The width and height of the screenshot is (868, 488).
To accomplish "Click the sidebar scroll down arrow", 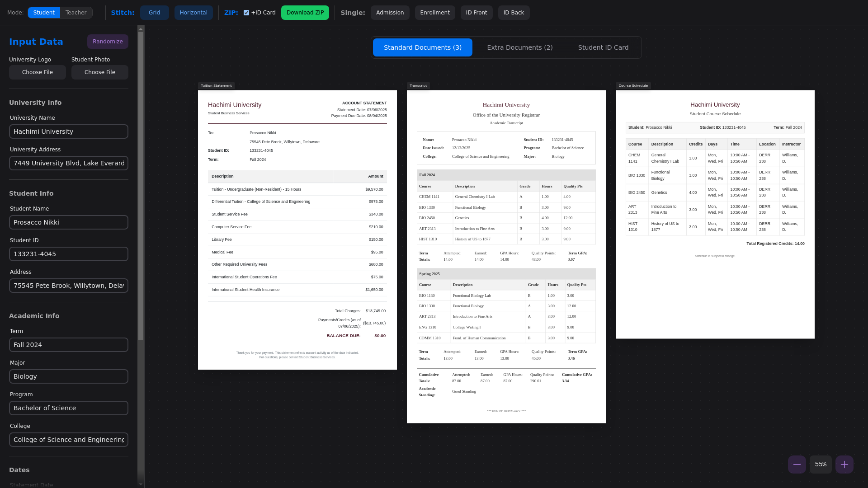I will [x=141, y=484].
